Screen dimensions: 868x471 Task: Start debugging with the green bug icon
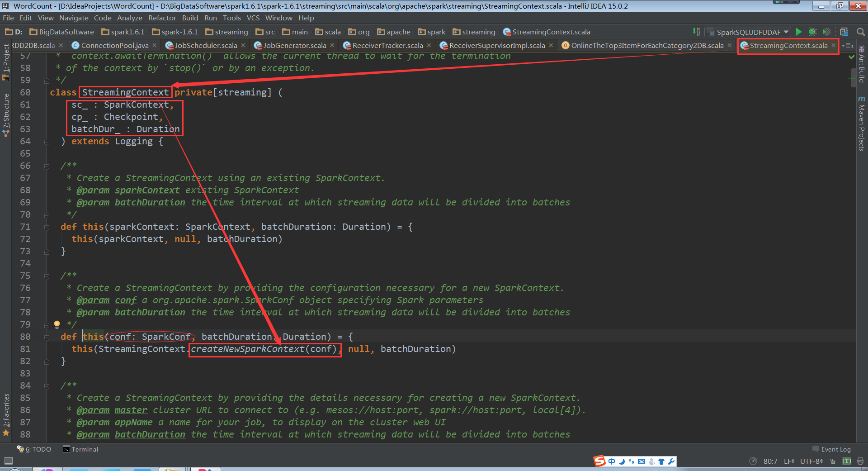(x=812, y=32)
